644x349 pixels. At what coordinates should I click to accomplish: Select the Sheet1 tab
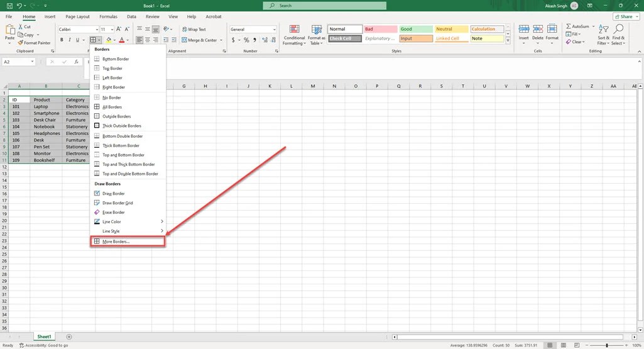click(44, 336)
